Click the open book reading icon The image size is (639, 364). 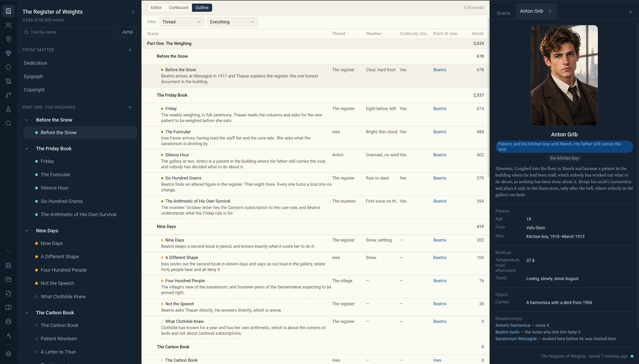(8, 307)
